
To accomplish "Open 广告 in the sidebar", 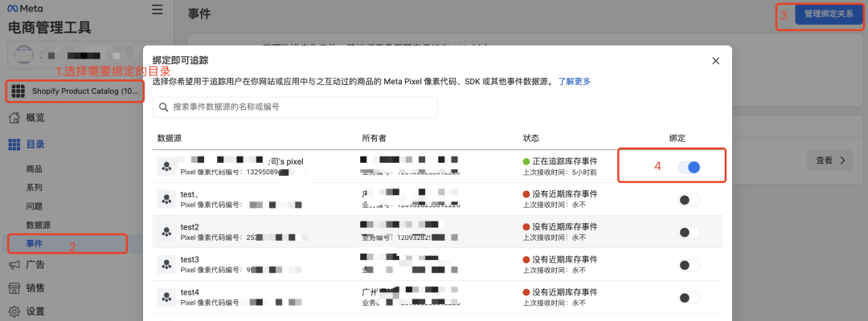I will point(35,265).
